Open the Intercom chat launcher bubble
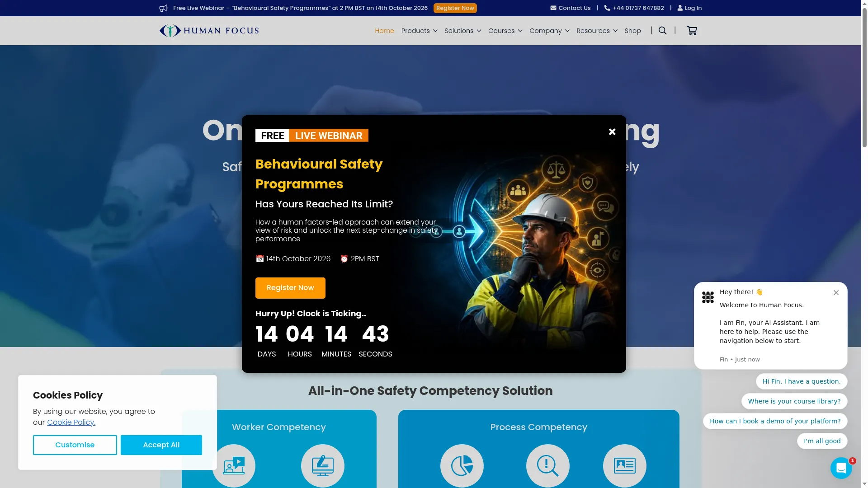Image resolution: width=868 pixels, height=488 pixels. 841,468
